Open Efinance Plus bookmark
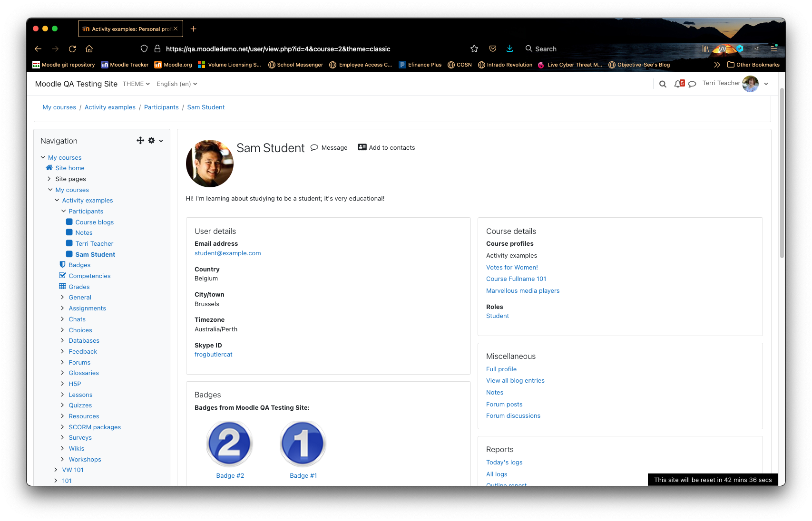The height and width of the screenshot is (521, 812). point(420,65)
